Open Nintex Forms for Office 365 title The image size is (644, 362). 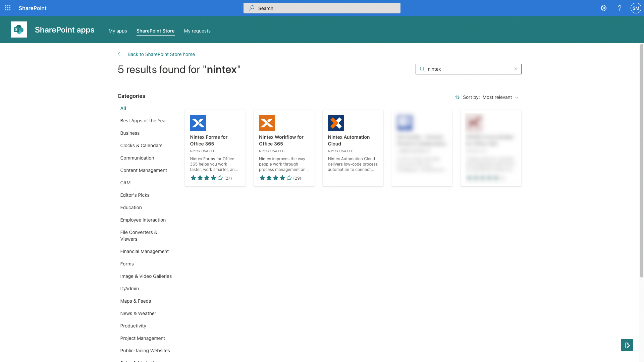click(x=209, y=140)
